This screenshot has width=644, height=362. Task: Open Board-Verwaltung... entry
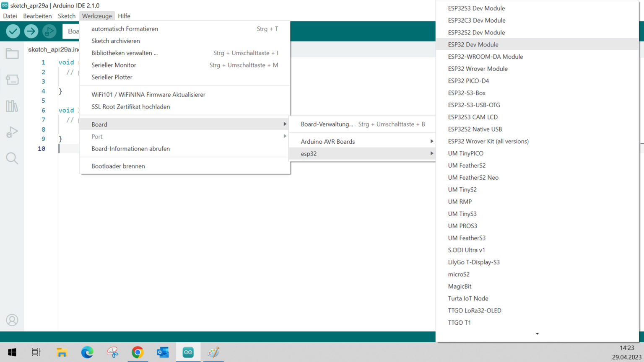[x=327, y=124]
